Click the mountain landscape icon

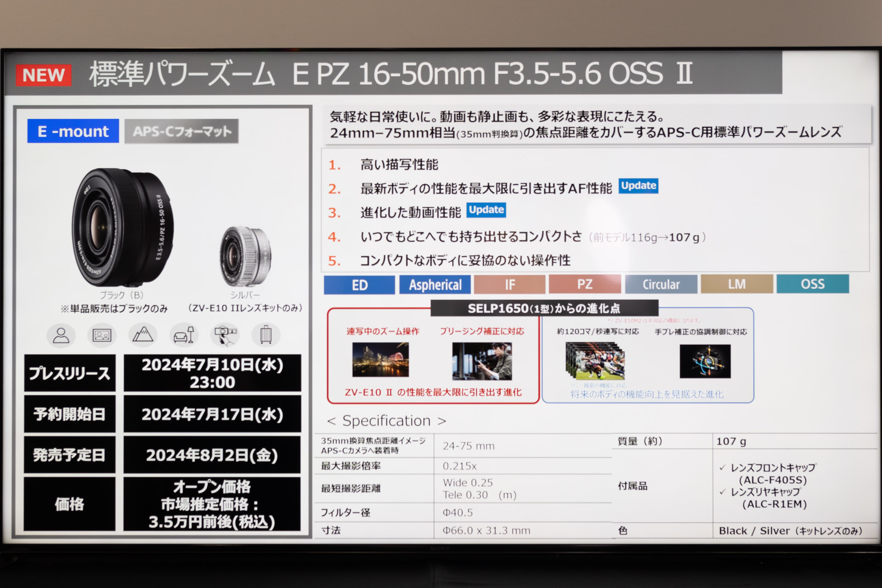143,335
